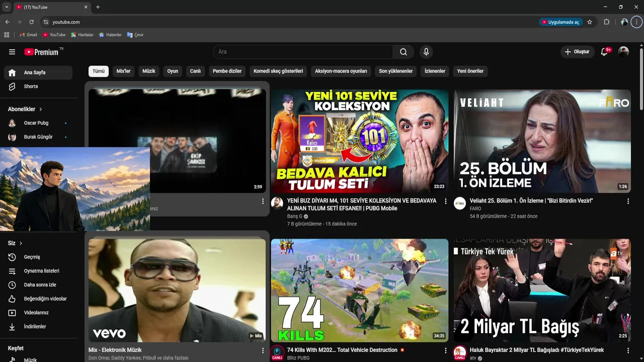Click the Oluştur create button
The height and width of the screenshot is (362, 644).
(577, 52)
